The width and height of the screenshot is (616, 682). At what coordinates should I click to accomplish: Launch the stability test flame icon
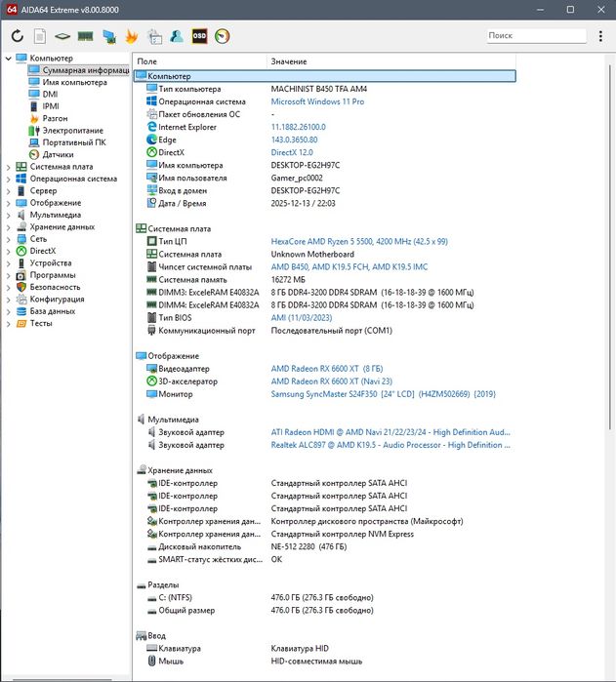click(x=132, y=36)
